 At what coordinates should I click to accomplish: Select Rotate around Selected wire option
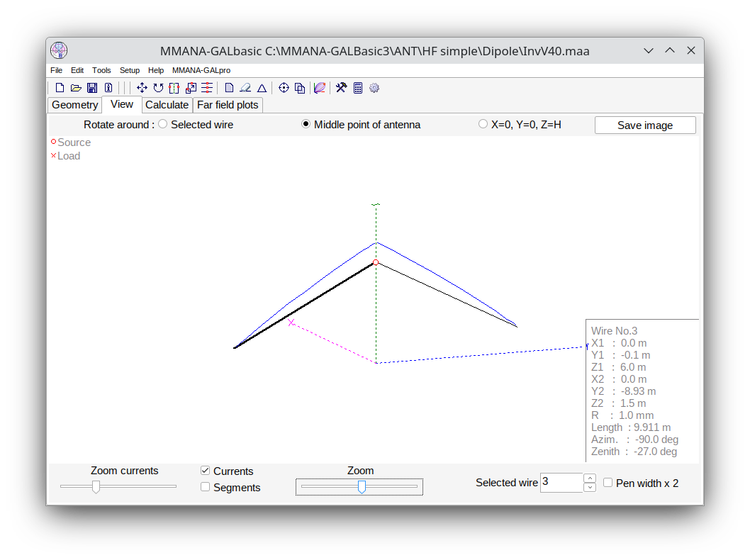coord(163,124)
